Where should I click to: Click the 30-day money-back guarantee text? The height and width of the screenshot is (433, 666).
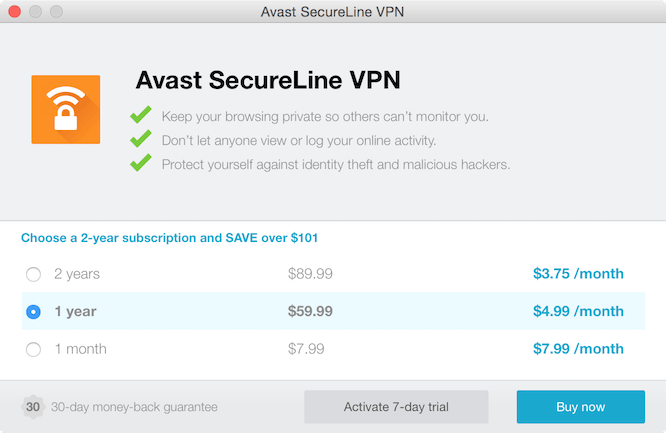point(134,407)
